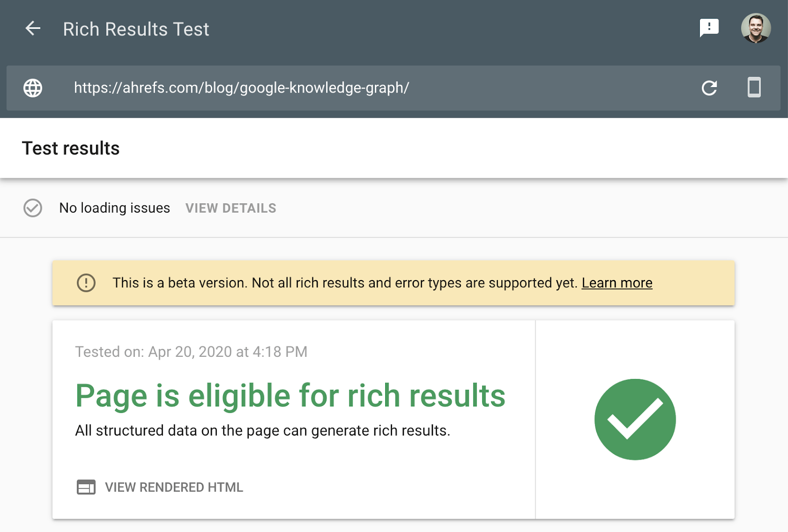Switch to smartphone testing mode icon
The image size is (788, 532).
(754, 89)
